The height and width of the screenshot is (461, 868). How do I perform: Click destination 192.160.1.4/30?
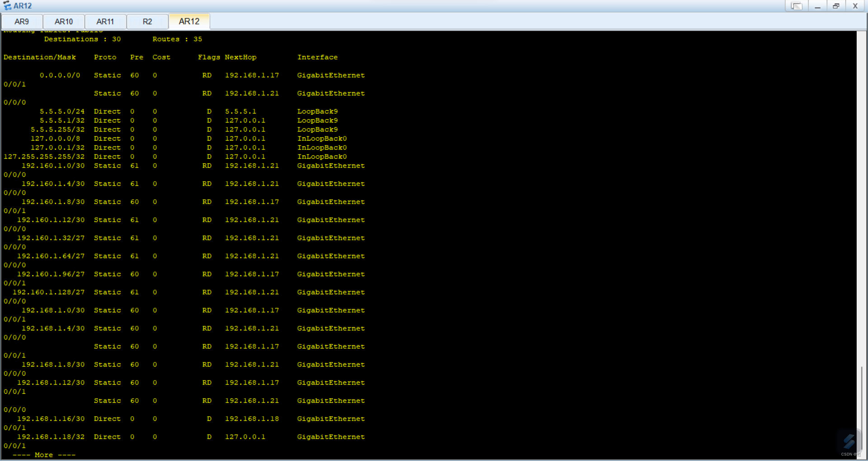coord(53,184)
